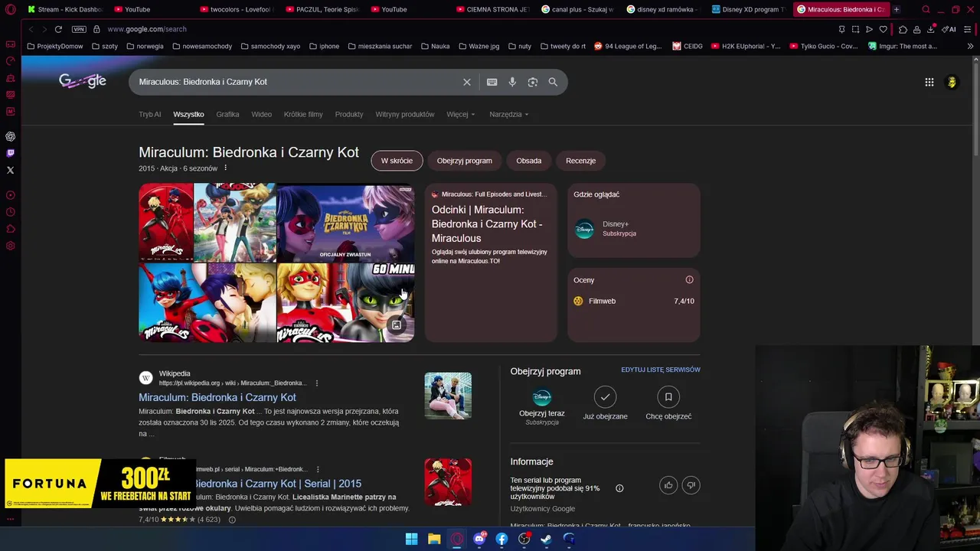Open 'CEIDG' bookmark

pos(688,46)
